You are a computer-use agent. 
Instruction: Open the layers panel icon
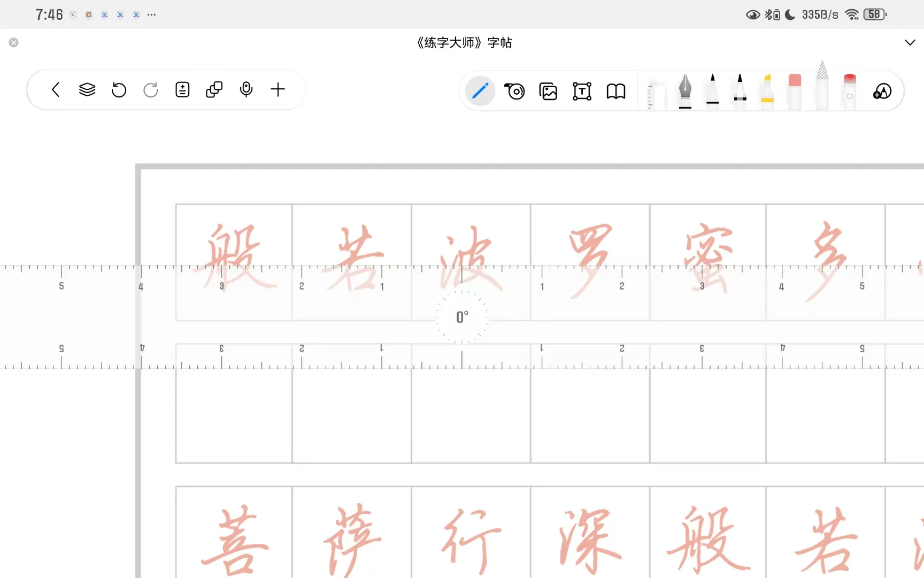[87, 89]
